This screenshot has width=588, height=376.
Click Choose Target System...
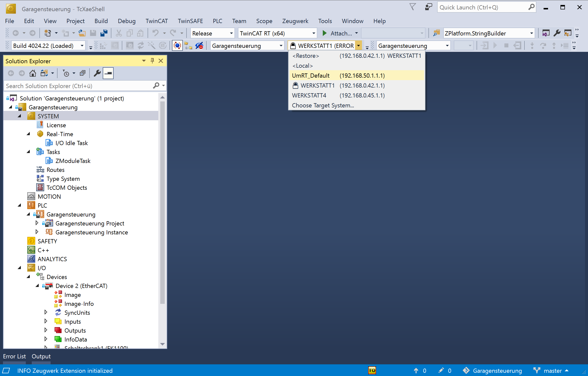tap(357, 105)
